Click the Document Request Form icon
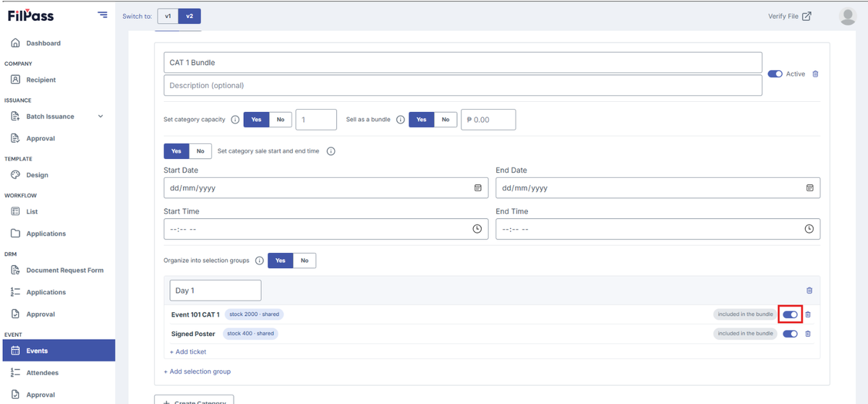 pos(15,270)
